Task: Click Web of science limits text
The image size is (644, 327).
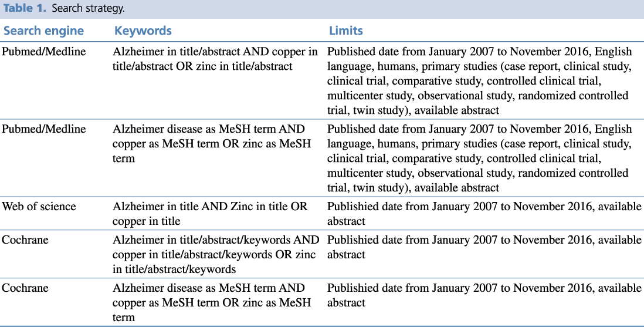Action: click(484, 214)
